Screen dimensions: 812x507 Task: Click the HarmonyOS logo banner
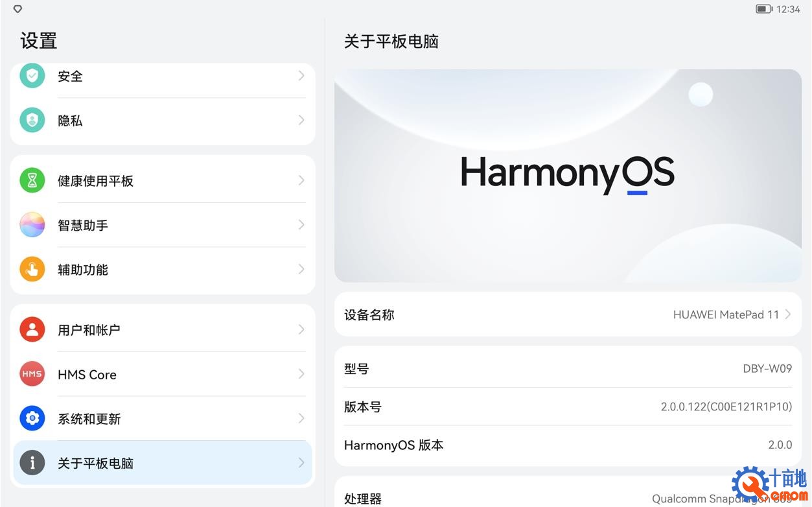[x=567, y=175]
